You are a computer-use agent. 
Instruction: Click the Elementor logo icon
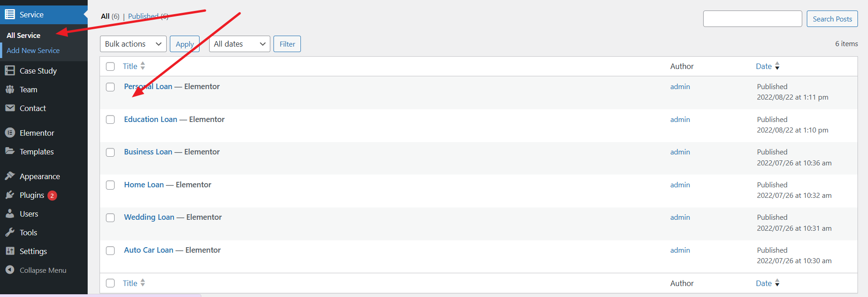pos(10,133)
